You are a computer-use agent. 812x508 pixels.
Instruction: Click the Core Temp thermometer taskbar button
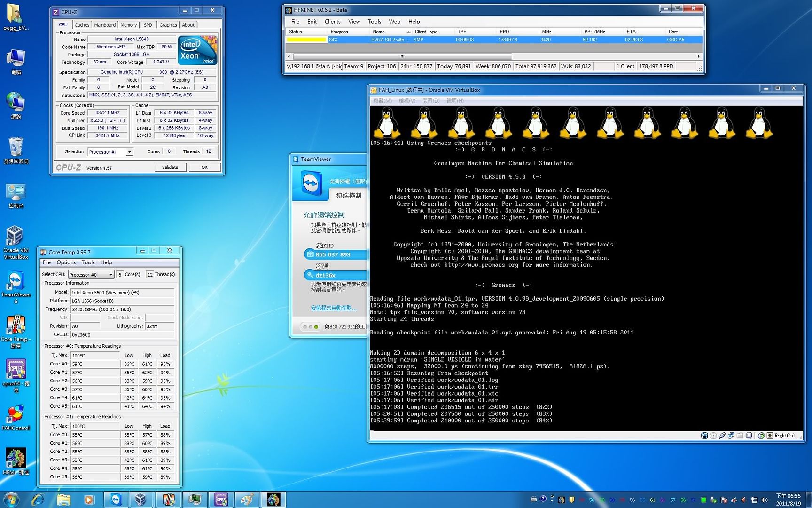coord(168,500)
